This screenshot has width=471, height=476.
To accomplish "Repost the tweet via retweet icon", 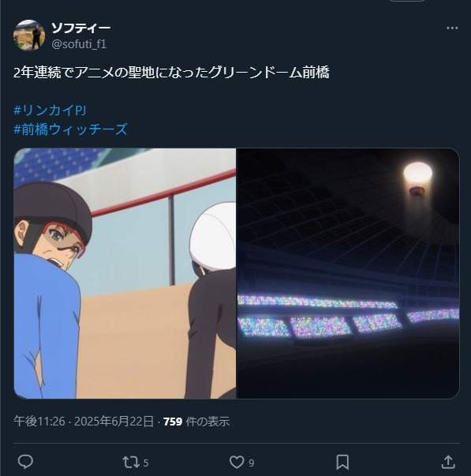I will 131,463.
